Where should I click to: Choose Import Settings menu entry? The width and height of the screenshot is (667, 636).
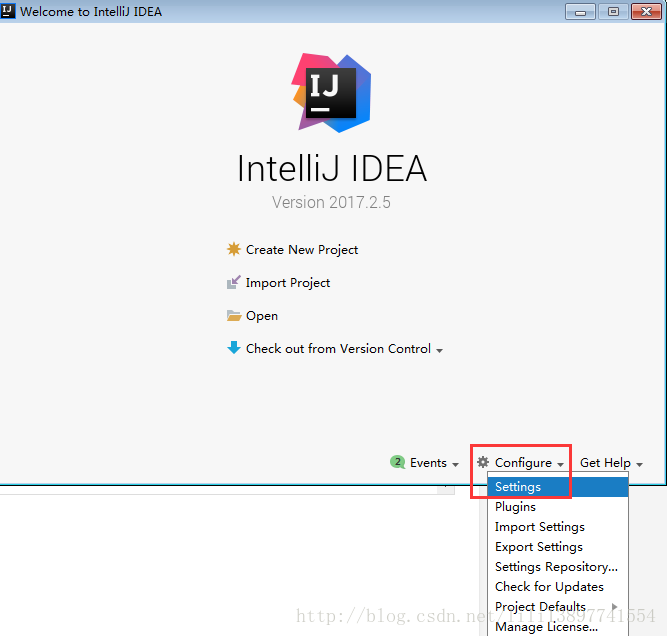pyautogui.click(x=558, y=527)
